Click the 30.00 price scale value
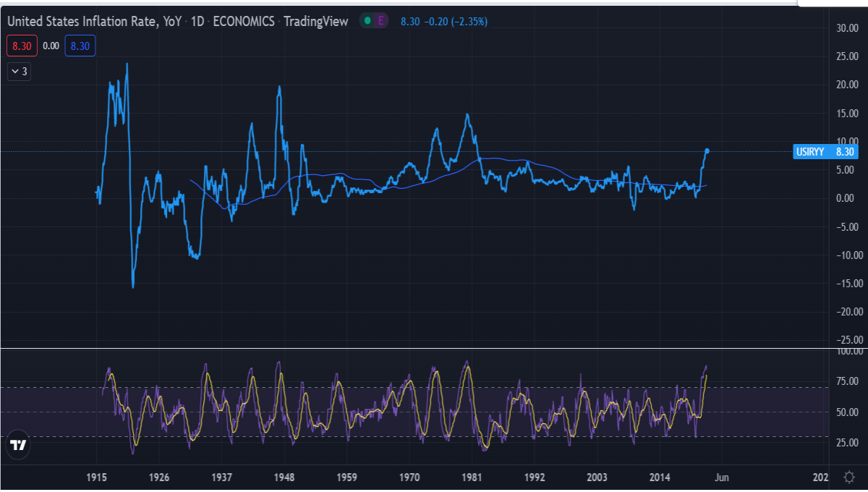Image resolution: width=868 pixels, height=492 pixels. (x=847, y=28)
